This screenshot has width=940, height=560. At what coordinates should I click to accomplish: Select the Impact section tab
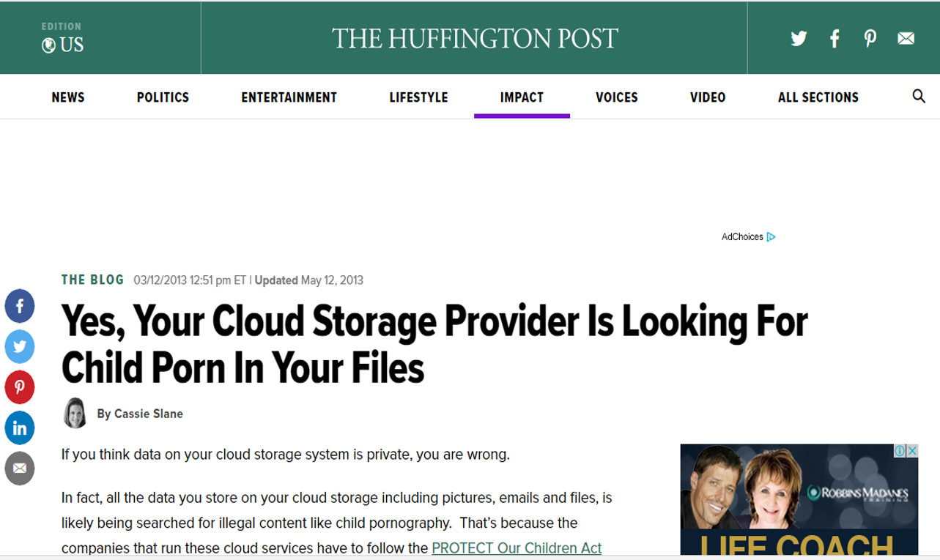point(522,97)
